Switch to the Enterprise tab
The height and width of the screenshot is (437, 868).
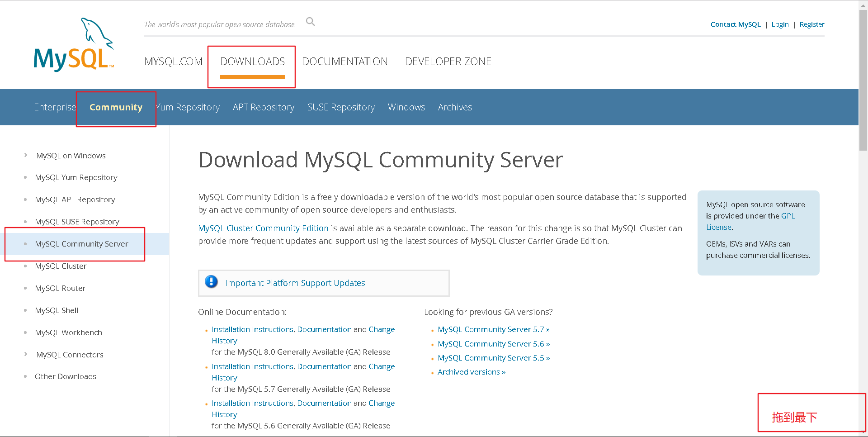click(55, 107)
